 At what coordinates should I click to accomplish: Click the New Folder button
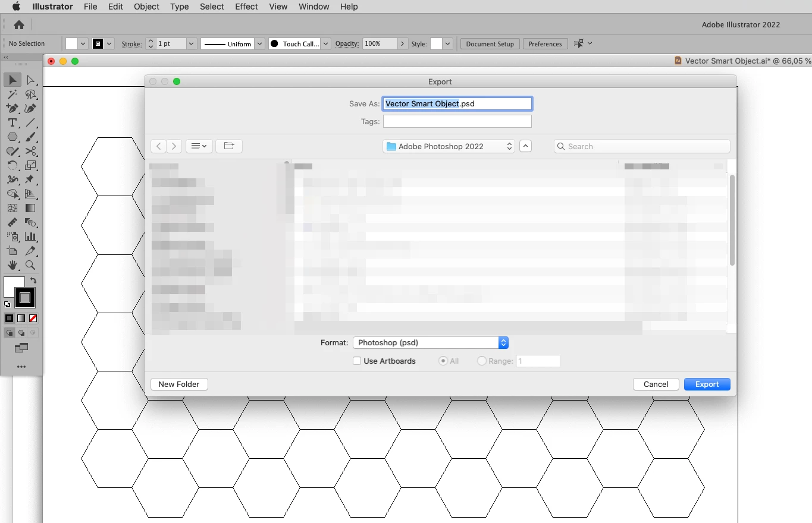pyautogui.click(x=179, y=384)
